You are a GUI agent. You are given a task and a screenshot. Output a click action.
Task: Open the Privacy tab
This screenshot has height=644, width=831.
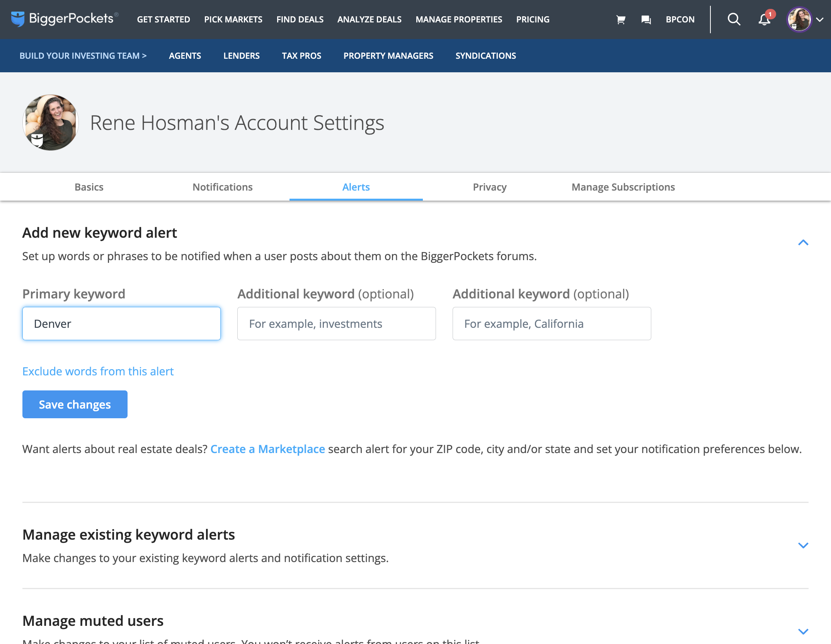[x=490, y=187]
